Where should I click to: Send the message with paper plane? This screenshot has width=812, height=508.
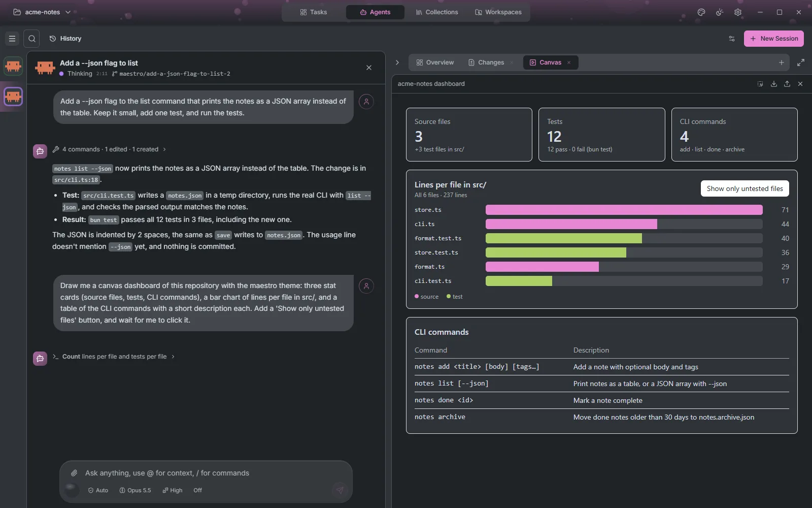pyautogui.click(x=340, y=490)
